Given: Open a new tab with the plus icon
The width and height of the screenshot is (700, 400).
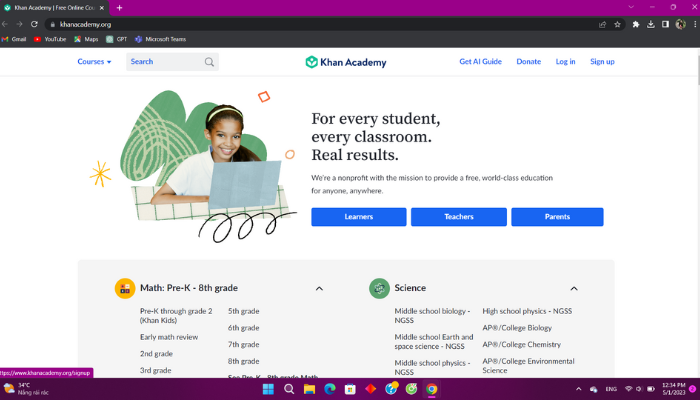Looking at the screenshot, I should click(119, 8).
